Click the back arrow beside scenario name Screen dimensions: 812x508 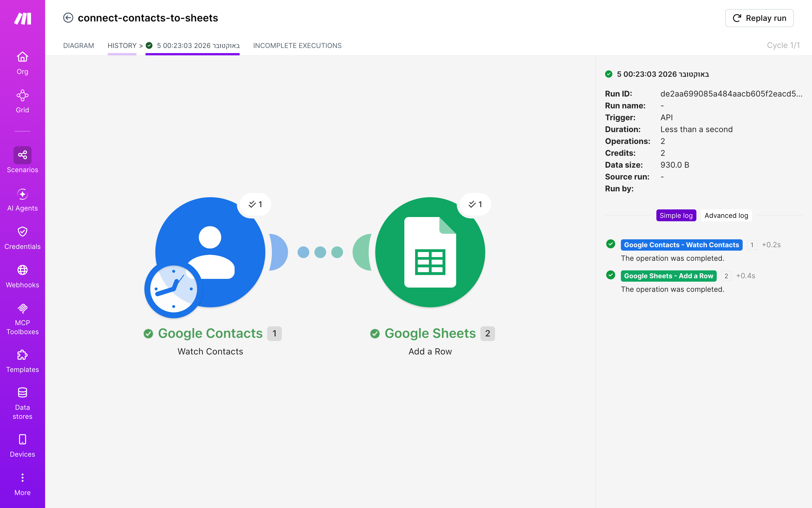[x=68, y=18]
